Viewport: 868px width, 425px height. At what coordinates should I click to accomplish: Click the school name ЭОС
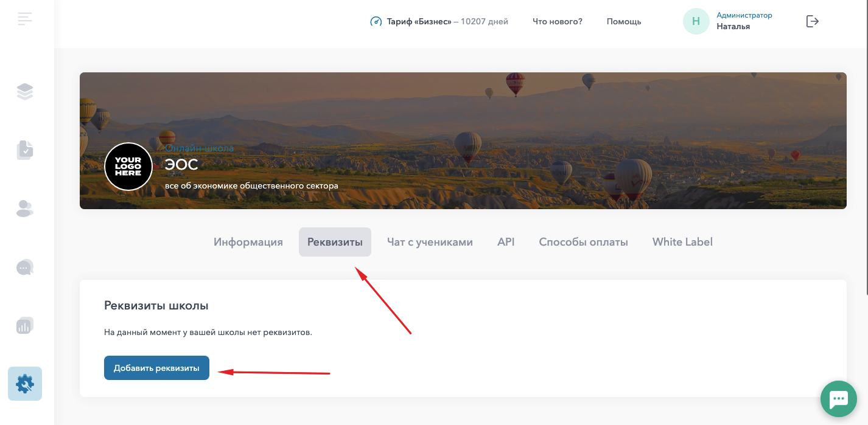181,165
